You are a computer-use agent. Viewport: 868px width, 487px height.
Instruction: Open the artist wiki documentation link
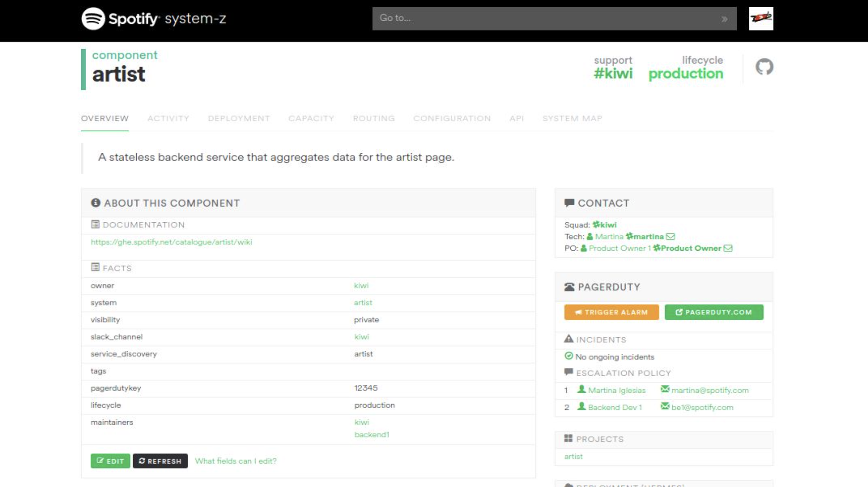click(171, 242)
